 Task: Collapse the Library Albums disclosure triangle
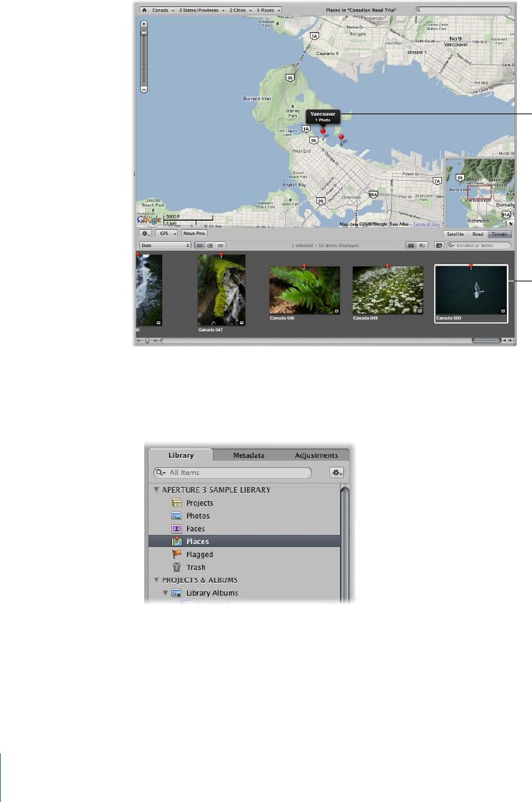[165, 593]
